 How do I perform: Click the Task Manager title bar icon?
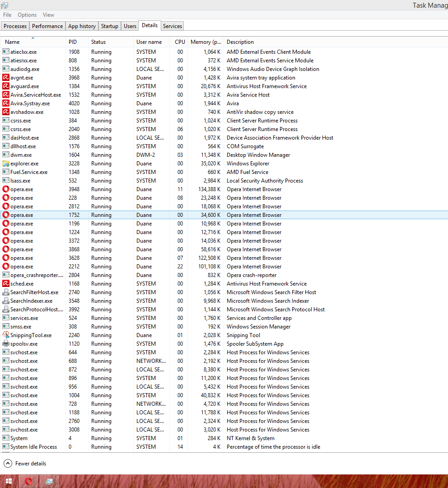click(5, 5)
